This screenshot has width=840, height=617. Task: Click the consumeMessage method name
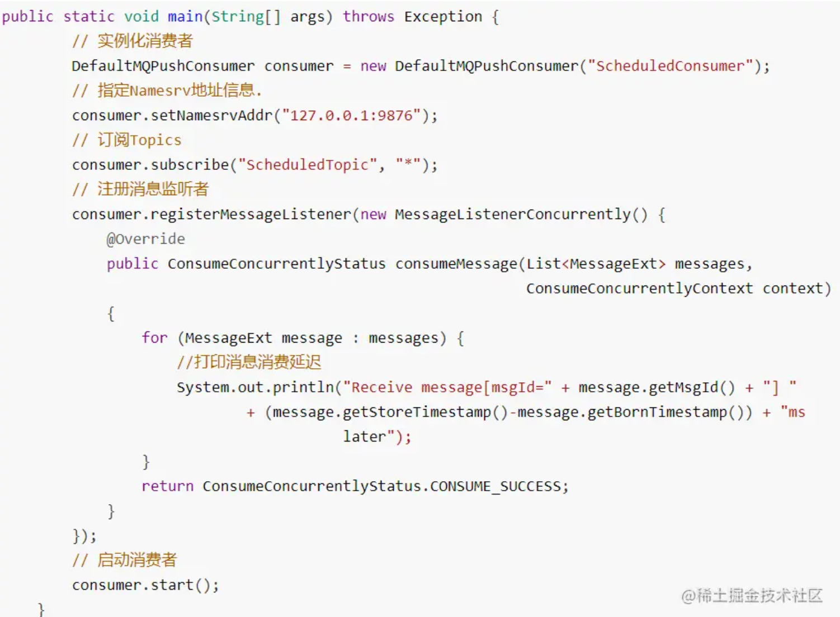tap(456, 264)
